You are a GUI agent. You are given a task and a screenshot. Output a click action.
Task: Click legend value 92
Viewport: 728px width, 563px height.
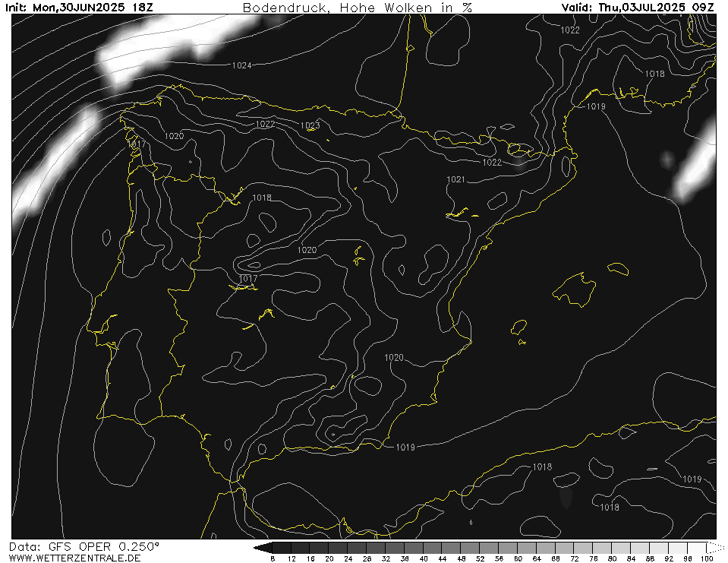tap(669, 558)
